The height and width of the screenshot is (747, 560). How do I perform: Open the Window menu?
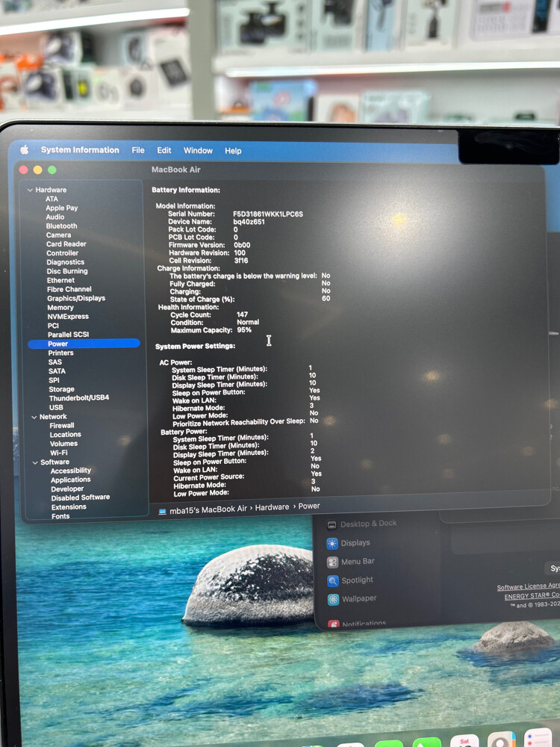pos(198,151)
